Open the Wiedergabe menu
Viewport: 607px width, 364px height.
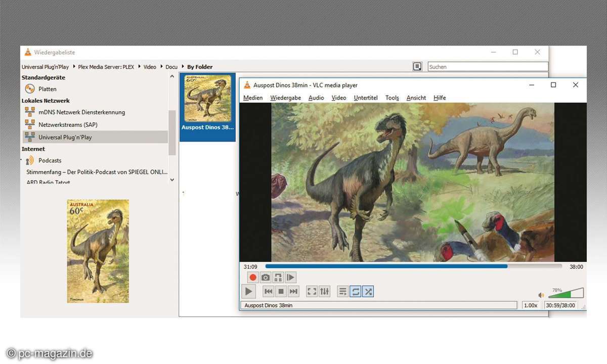pos(286,98)
